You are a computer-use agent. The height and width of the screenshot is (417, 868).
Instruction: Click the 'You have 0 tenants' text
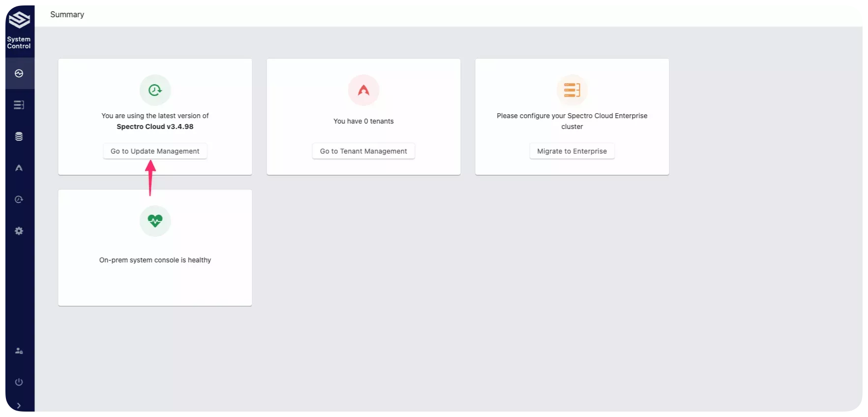tap(363, 121)
